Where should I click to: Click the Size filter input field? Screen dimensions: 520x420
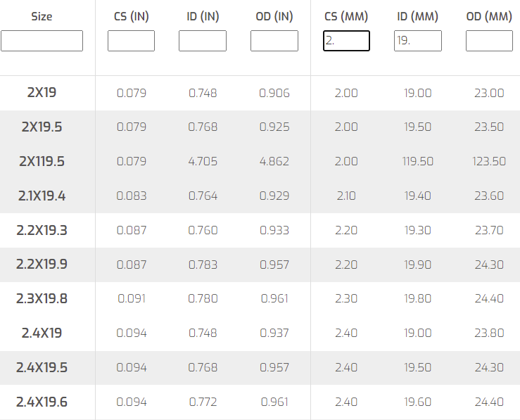click(x=42, y=41)
